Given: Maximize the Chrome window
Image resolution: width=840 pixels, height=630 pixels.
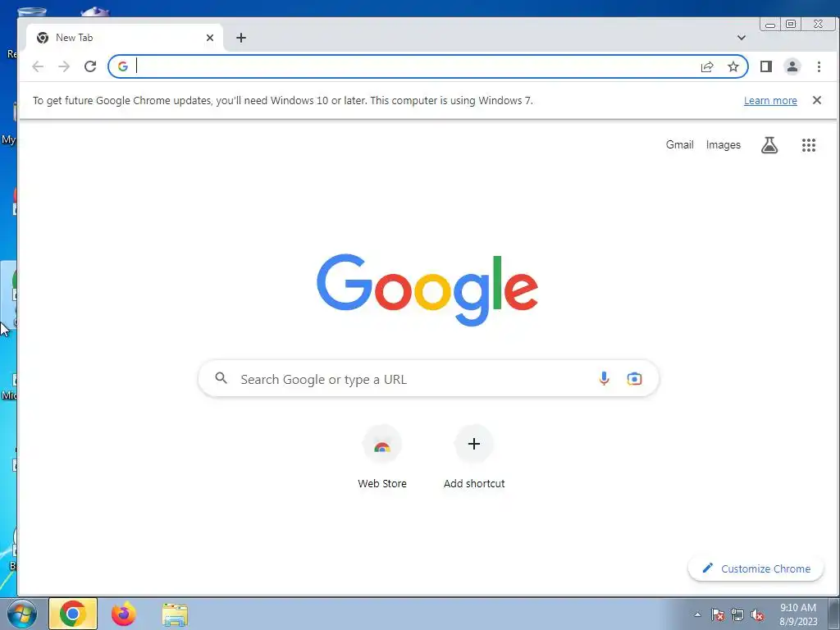Looking at the screenshot, I should pos(791,24).
